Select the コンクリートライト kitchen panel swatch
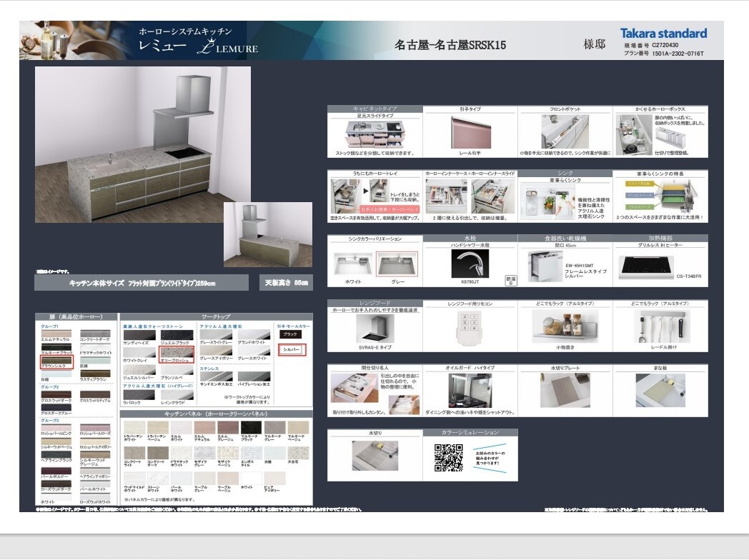Screen dimensions: 749x560 pos(134,453)
